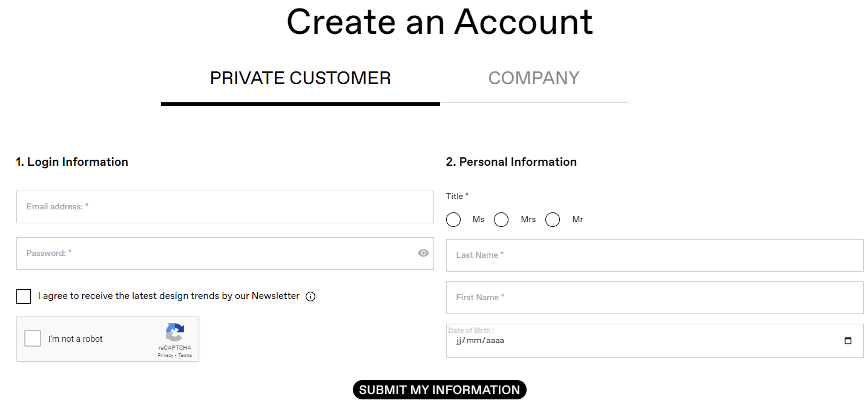Click into the Password field
This screenshot has height=403, width=868.
225,254
